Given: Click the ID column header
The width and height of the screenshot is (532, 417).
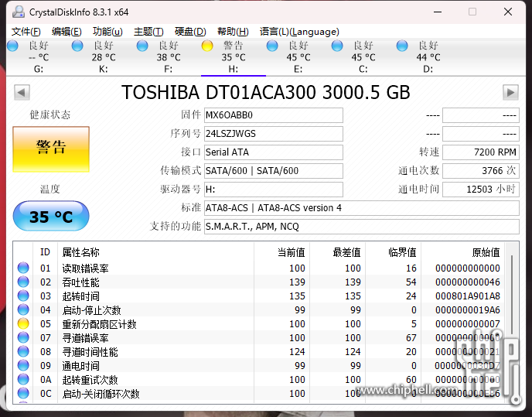Looking at the screenshot, I should pos(45,252).
